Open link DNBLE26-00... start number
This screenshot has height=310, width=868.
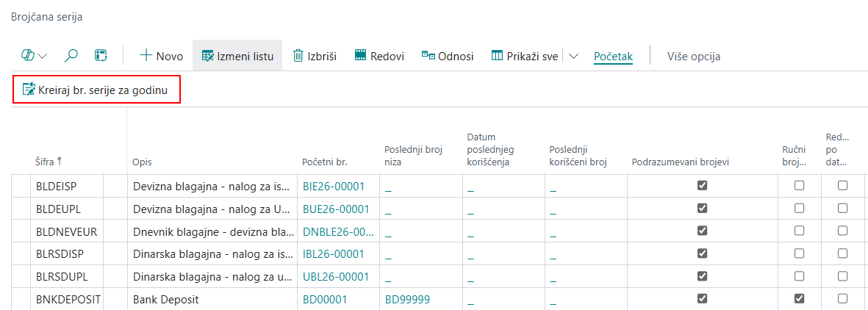coord(338,231)
